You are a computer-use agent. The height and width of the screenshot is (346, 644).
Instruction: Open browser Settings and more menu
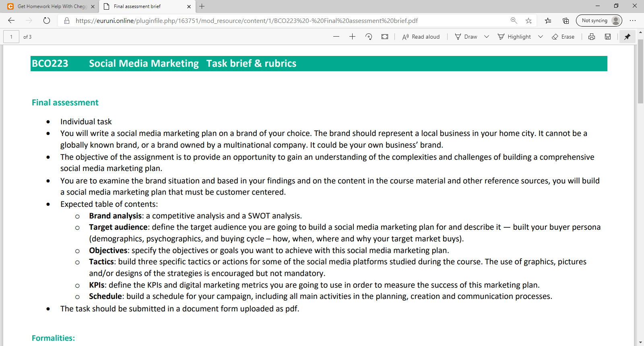tap(633, 21)
